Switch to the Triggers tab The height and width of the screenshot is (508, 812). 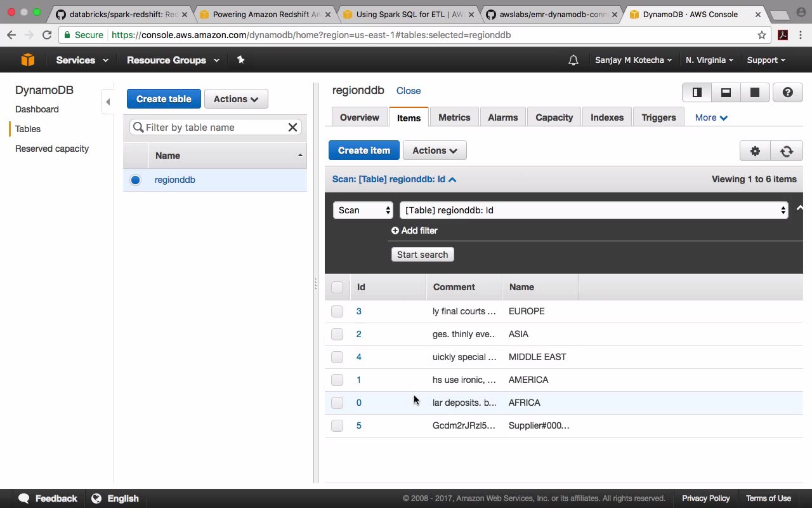[658, 117]
